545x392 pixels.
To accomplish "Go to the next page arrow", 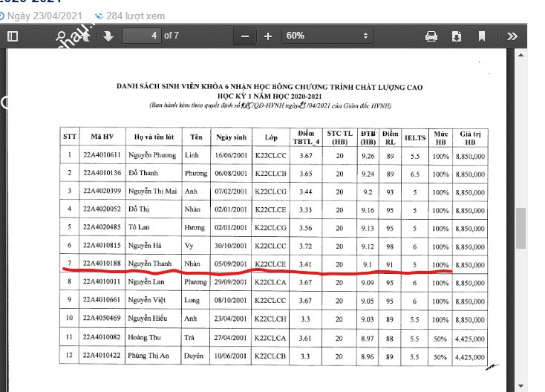I will [108, 36].
